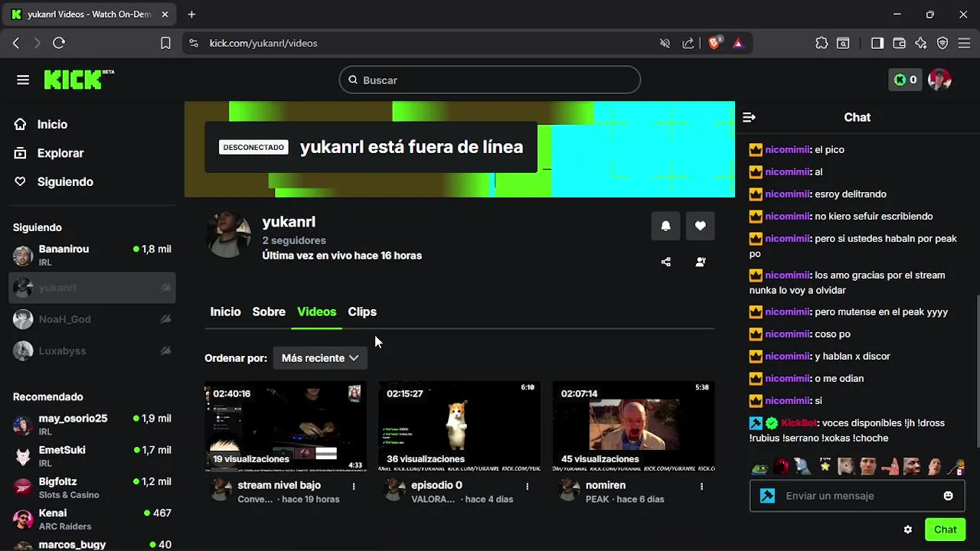Open Brave Leo AI sparkle icon
The image size is (980, 551).
click(x=921, y=43)
